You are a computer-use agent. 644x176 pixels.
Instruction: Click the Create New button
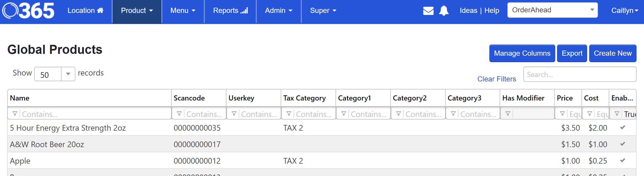(x=612, y=53)
